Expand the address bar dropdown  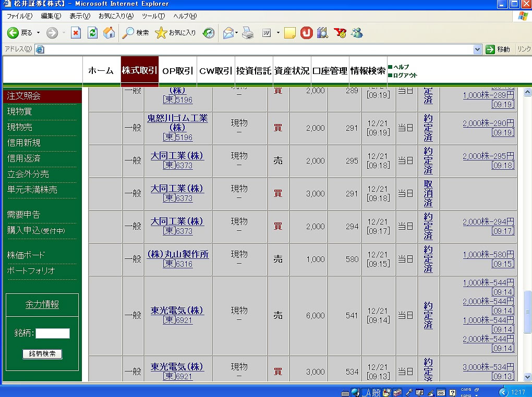(477, 49)
